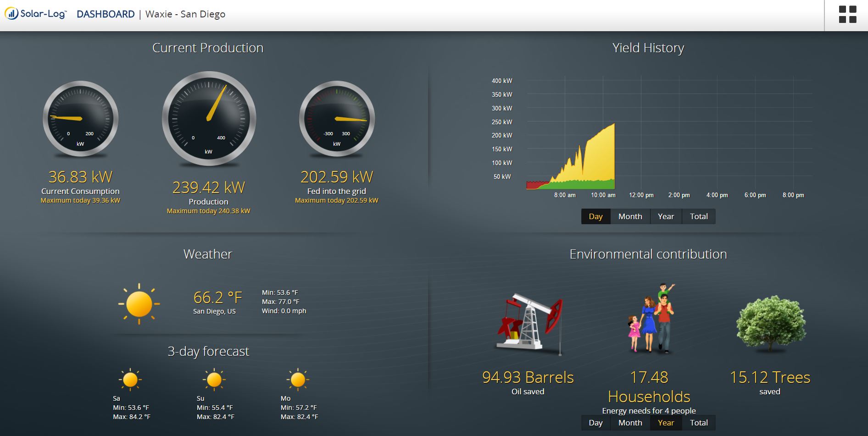
Task: Show Yield History by Year
Action: 666,216
